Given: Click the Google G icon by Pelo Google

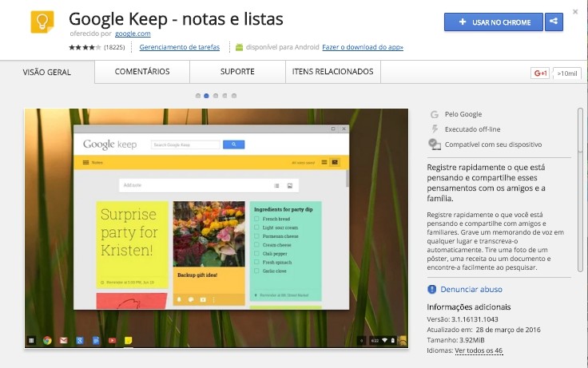Looking at the screenshot, I should (434, 114).
